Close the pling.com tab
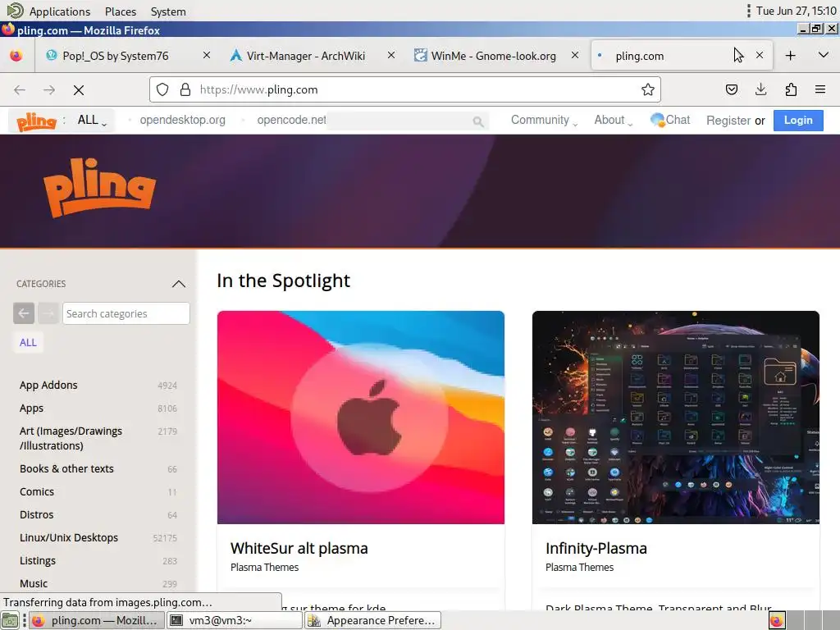 point(759,55)
